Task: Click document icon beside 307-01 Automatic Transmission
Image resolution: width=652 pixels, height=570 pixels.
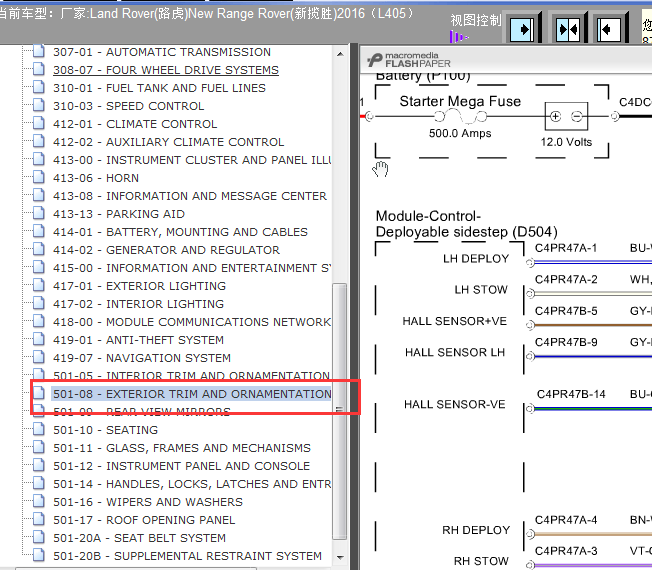Action: click(39, 51)
